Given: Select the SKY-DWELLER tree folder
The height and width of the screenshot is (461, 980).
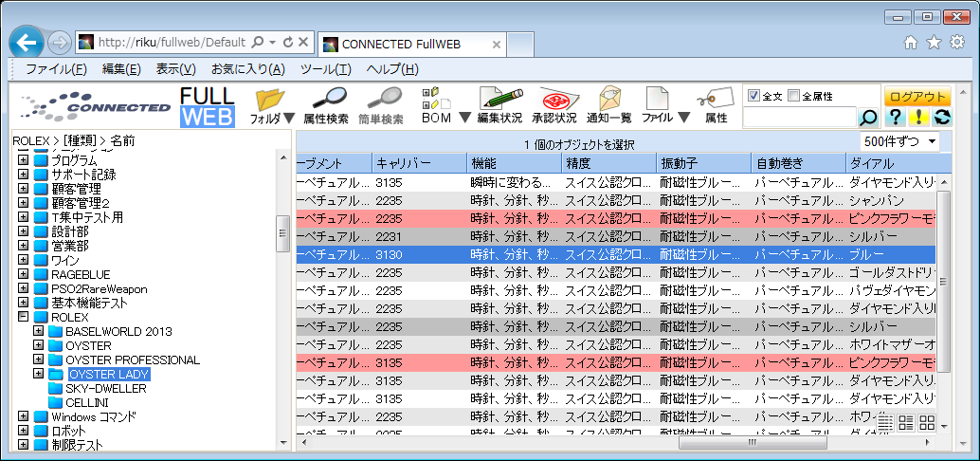Looking at the screenshot, I should 105,389.
